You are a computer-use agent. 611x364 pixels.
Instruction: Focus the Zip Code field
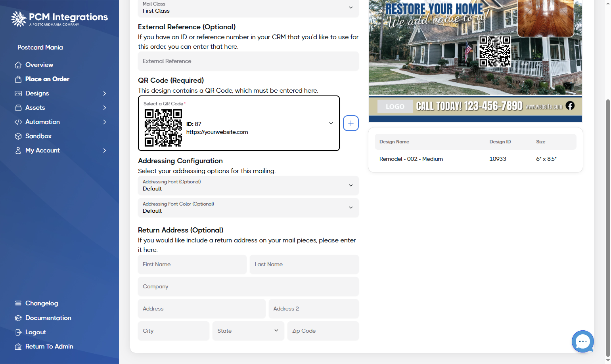(x=323, y=331)
